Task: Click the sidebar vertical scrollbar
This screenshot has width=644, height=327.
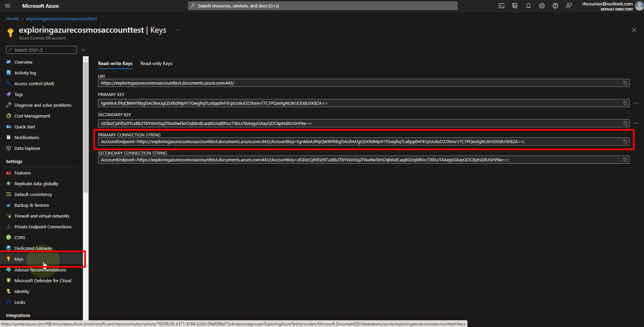Action: (x=86, y=127)
